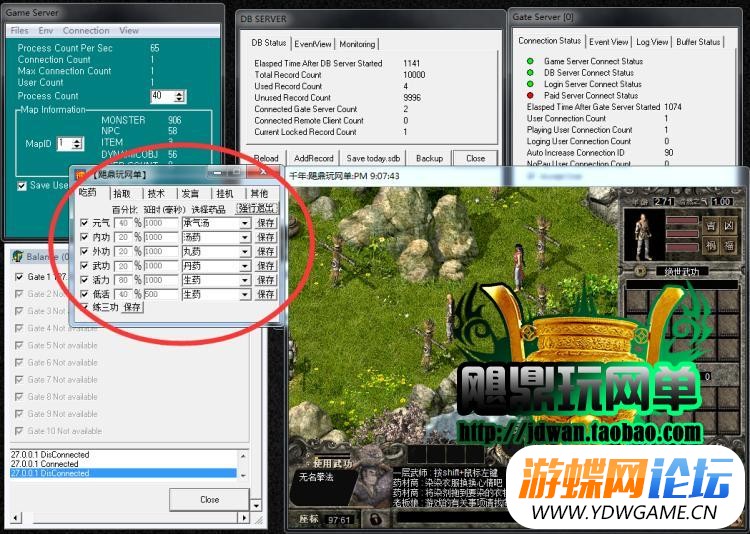Click the 低活 delay field showing 500

(x=161, y=294)
